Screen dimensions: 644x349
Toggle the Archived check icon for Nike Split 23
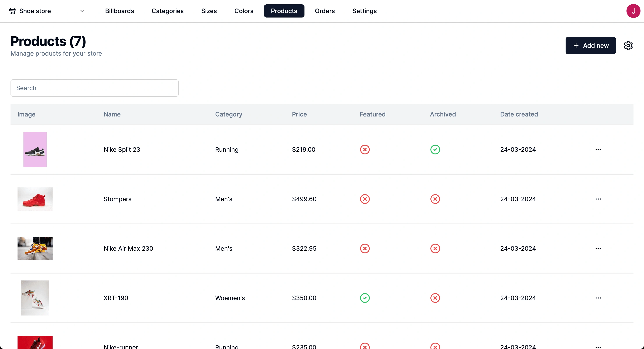[x=435, y=149]
